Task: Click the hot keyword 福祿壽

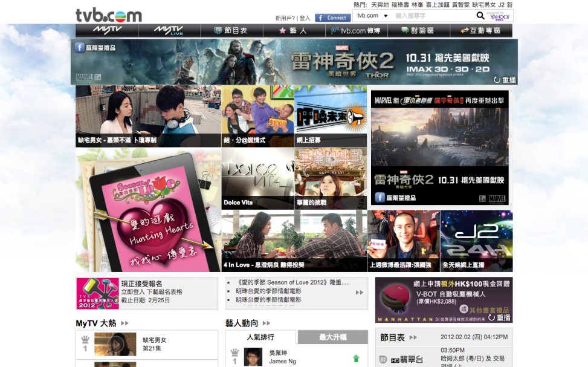Action: coord(400,4)
